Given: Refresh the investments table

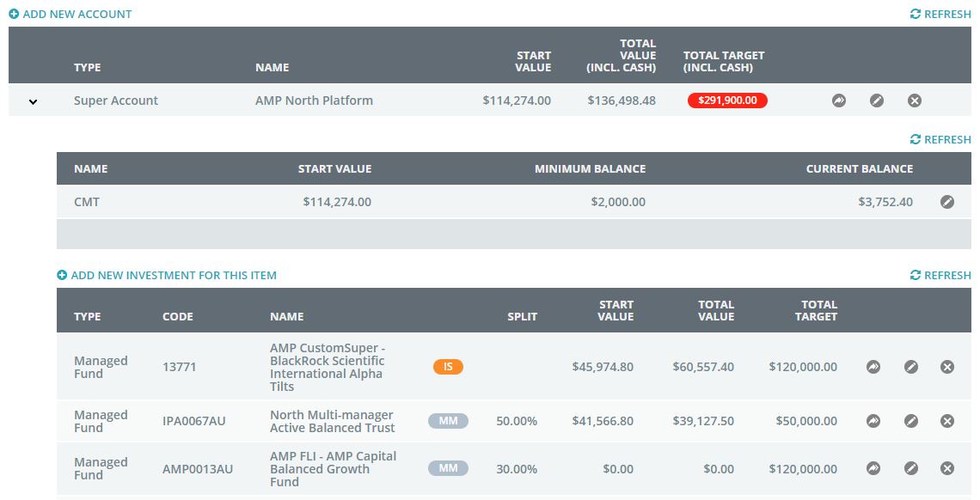Looking at the screenshot, I should pyautogui.click(x=940, y=275).
